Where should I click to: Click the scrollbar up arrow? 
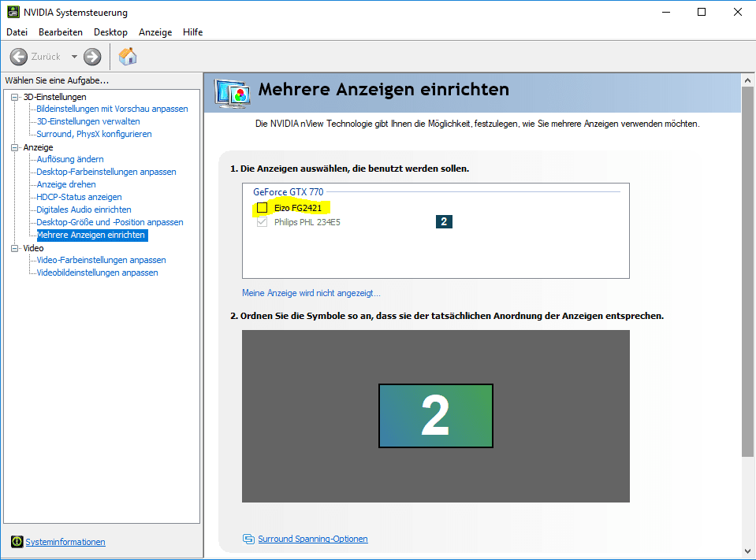[747, 80]
